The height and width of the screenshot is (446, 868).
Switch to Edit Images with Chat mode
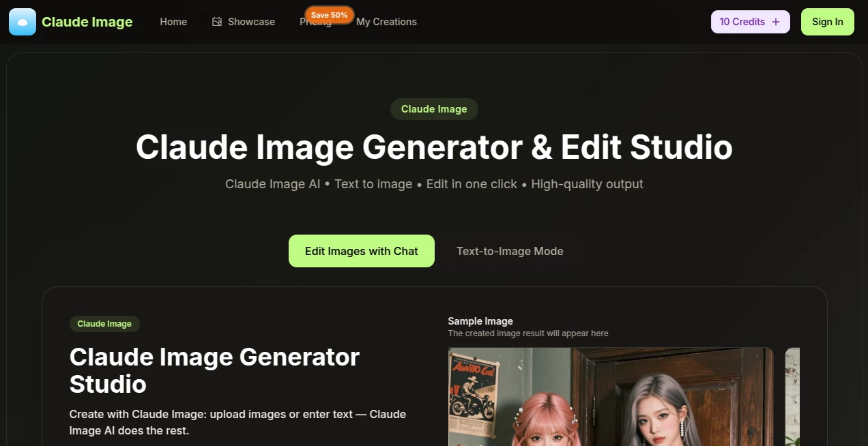click(x=361, y=251)
